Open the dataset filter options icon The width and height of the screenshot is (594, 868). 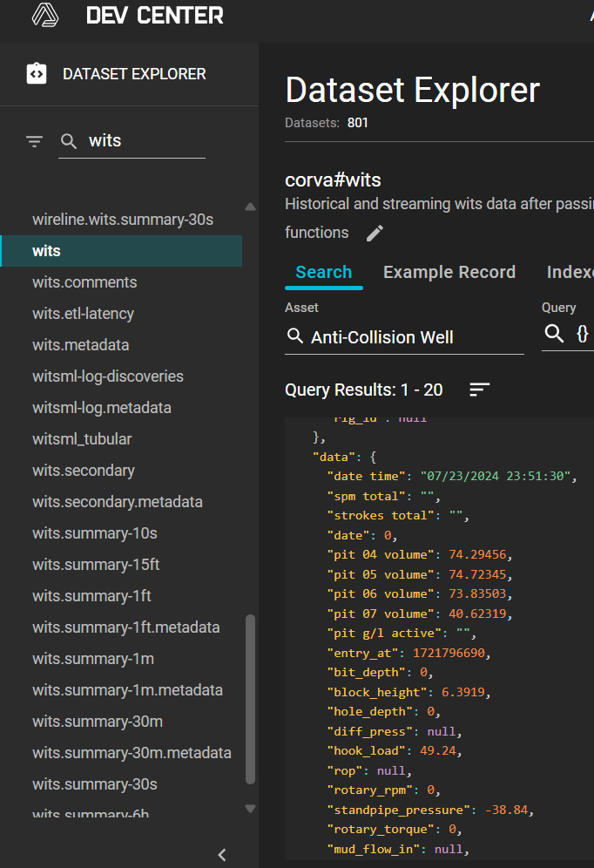(x=34, y=141)
